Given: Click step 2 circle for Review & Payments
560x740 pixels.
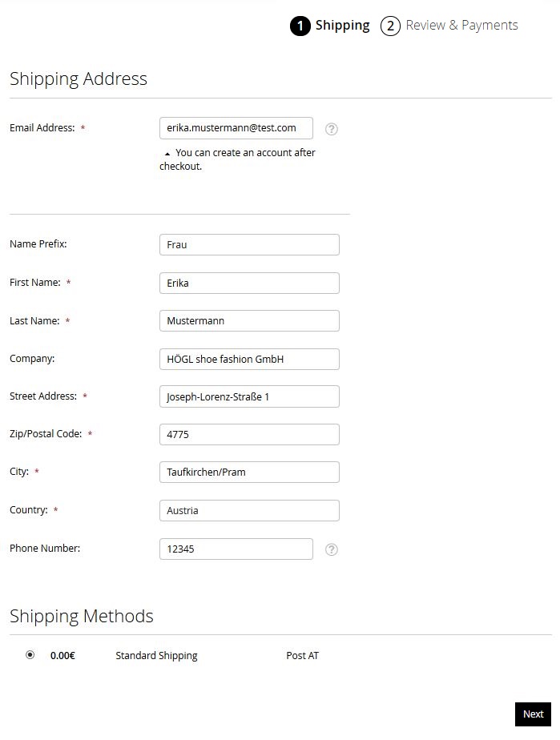Looking at the screenshot, I should [x=390, y=26].
